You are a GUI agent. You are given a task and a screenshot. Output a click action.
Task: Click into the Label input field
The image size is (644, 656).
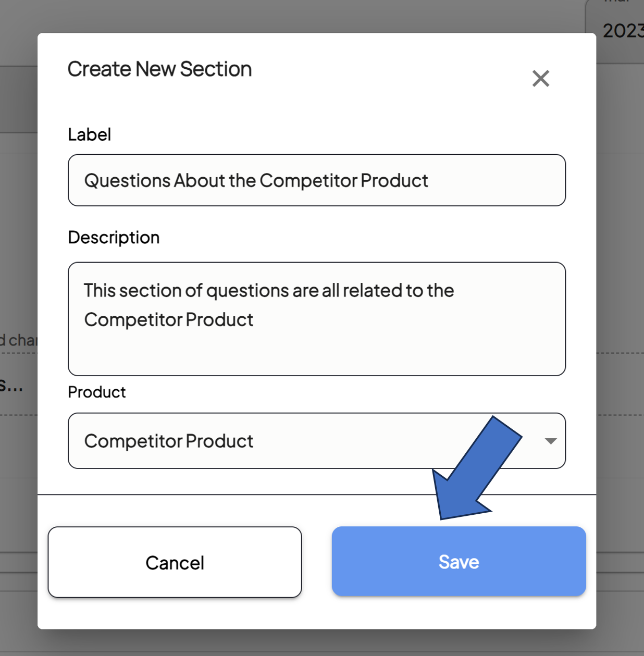[x=317, y=180]
